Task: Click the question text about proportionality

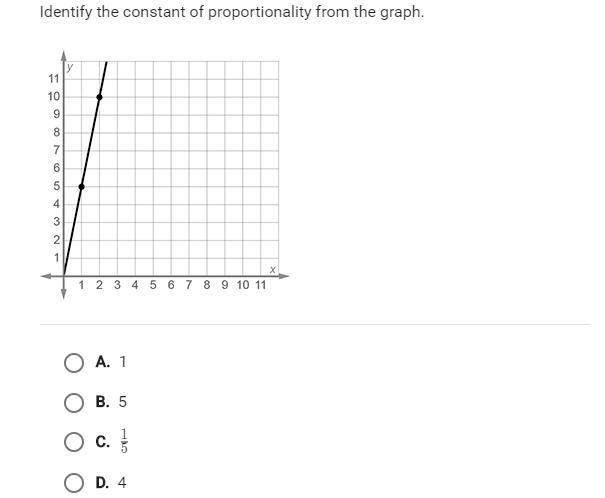Action: click(x=232, y=12)
